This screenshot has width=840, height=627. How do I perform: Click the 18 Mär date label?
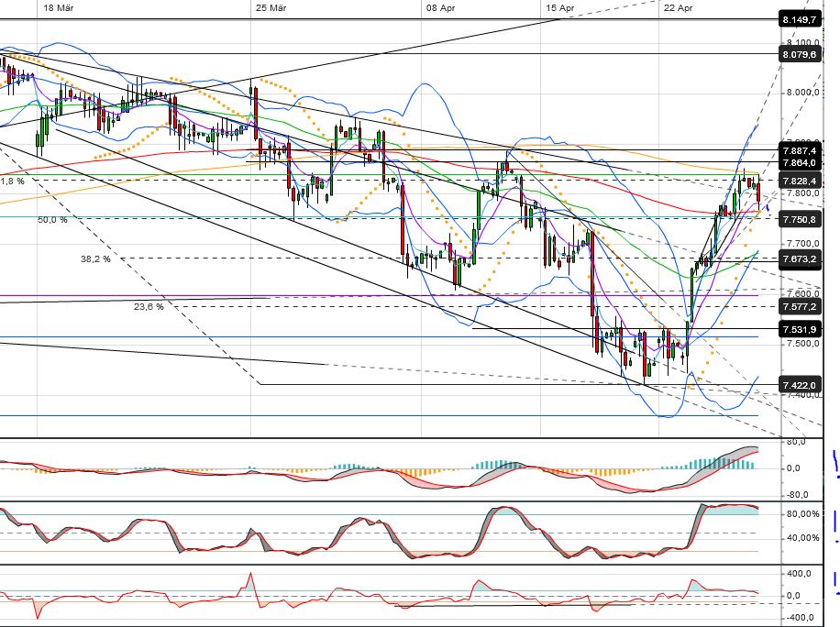tap(58, 7)
